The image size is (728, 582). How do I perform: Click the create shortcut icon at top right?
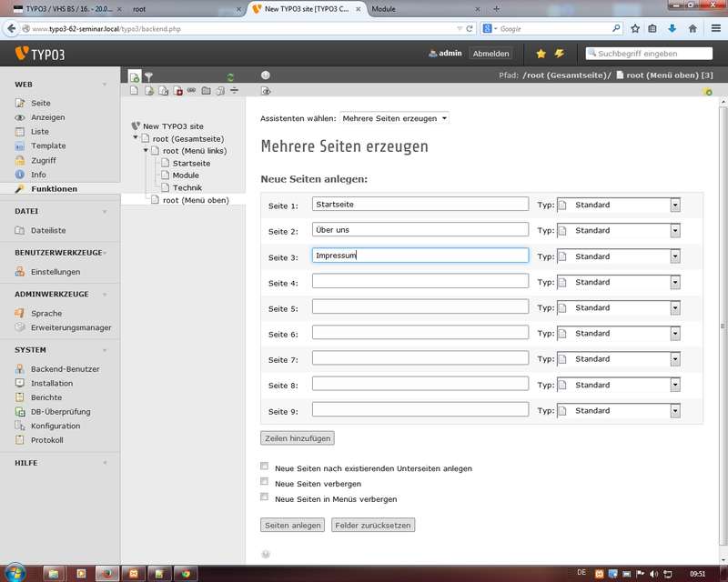pos(707,92)
